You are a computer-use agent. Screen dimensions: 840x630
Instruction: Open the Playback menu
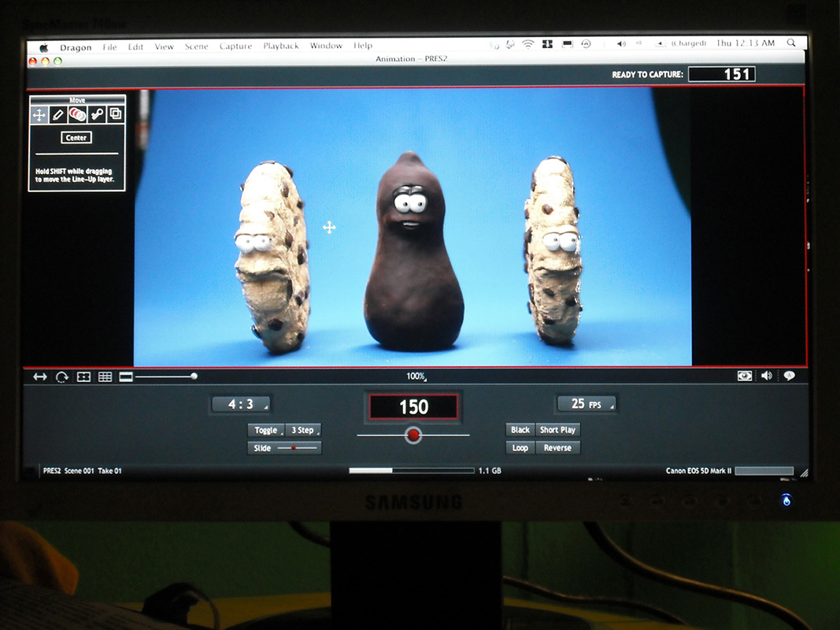pyautogui.click(x=281, y=46)
